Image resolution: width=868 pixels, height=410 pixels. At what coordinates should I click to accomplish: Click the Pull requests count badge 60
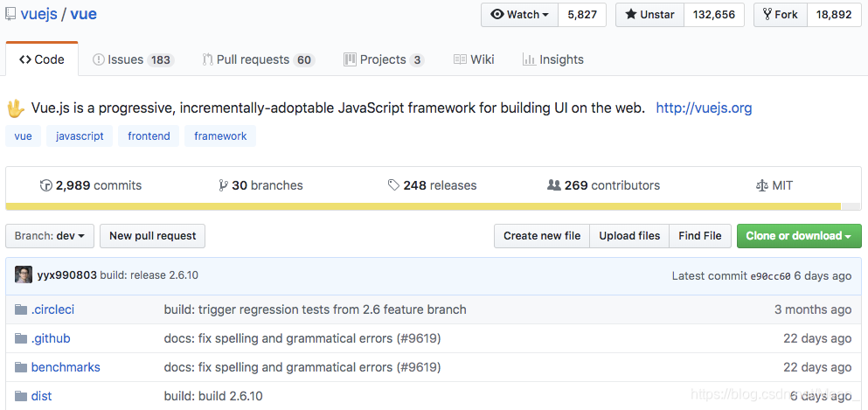[304, 59]
